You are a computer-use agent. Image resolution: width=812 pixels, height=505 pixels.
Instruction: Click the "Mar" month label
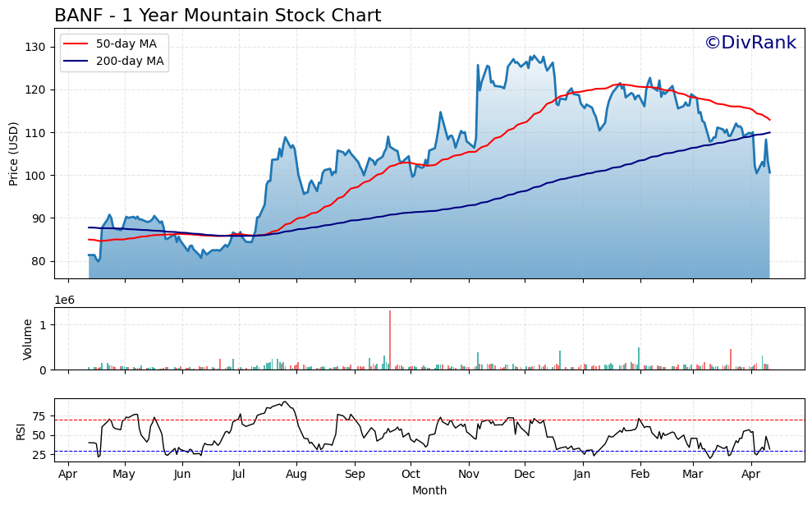(692, 474)
